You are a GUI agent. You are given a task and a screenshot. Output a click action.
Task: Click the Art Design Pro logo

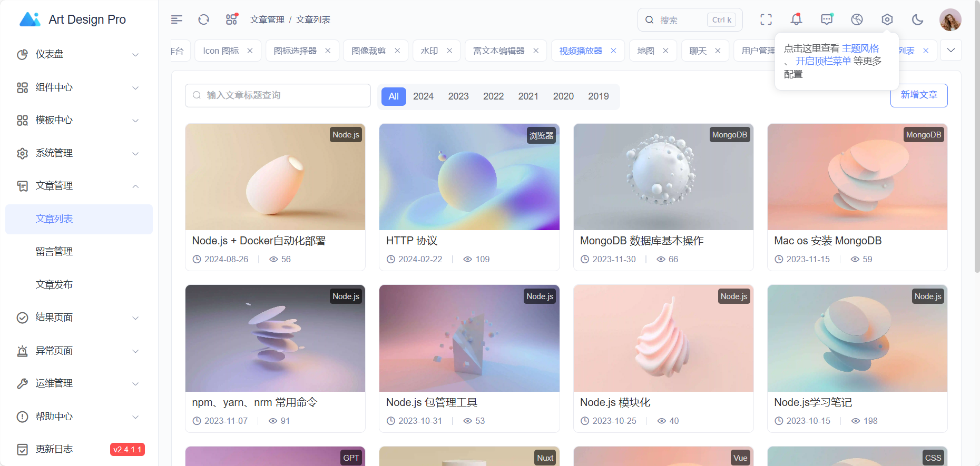point(30,19)
